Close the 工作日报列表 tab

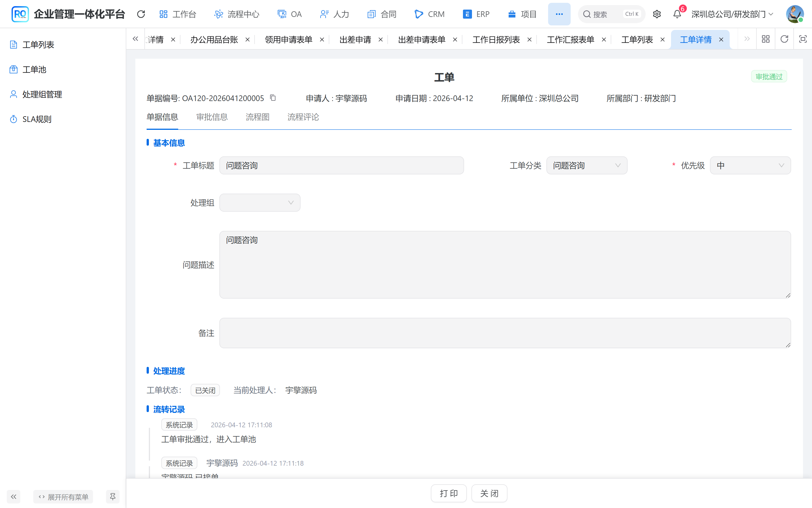[530, 40]
